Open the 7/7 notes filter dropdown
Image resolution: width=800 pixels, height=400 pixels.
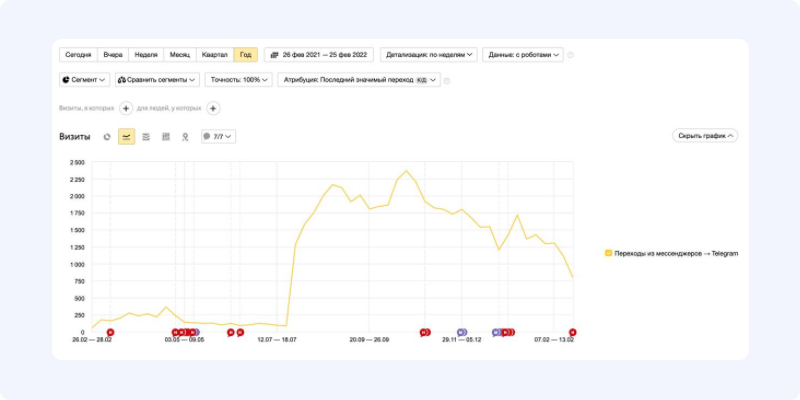[218, 136]
